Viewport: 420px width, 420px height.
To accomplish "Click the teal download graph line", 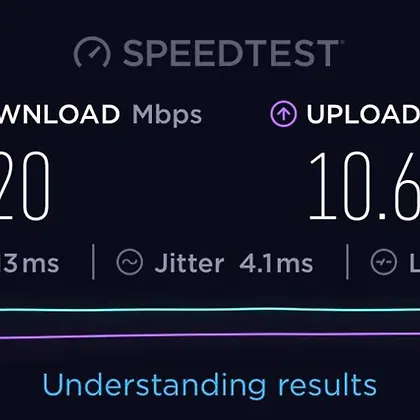I will (x=210, y=310).
